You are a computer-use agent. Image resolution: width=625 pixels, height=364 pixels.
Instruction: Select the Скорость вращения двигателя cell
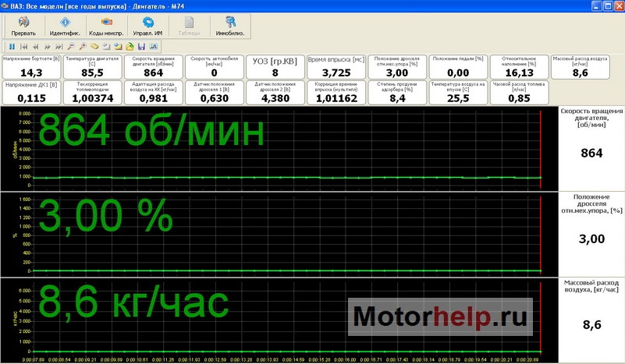pyautogui.click(x=154, y=67)
